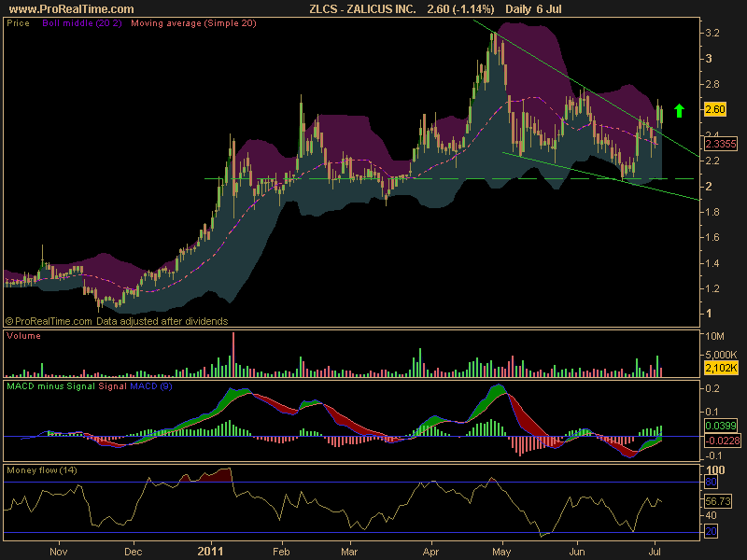Screen dimensions: 747x560
Task: Click the 3.2 price axis label
Action: click(712, 34)
